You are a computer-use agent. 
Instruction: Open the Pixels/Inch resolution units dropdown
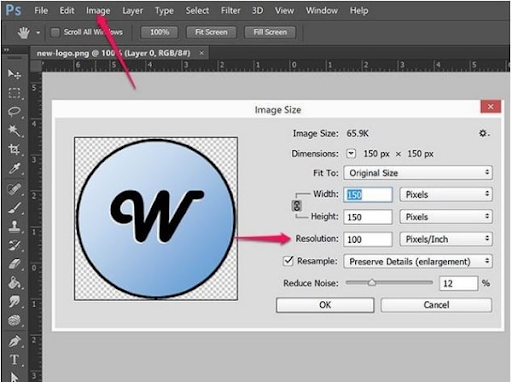pos(446,239)
